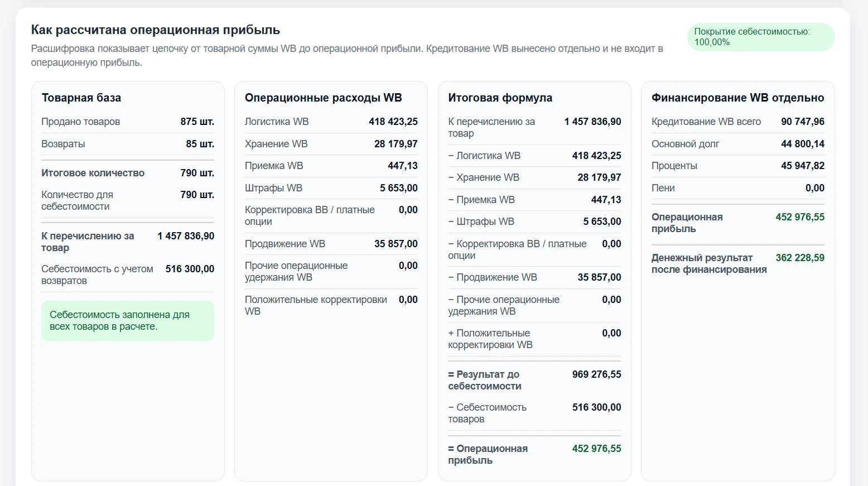Select the 'Финансирование WB отдельно' card title

738,98
